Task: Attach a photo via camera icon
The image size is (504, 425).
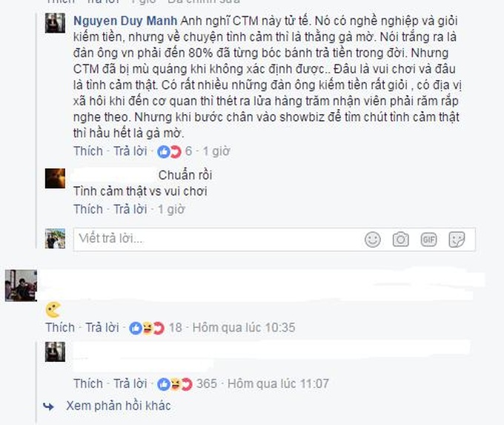Action: (400, 240)
